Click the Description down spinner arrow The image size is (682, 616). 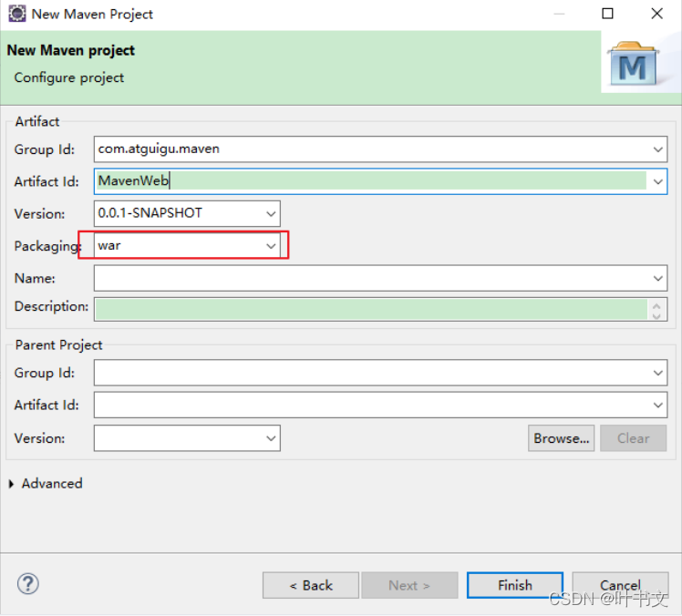(x=656, y=315)
